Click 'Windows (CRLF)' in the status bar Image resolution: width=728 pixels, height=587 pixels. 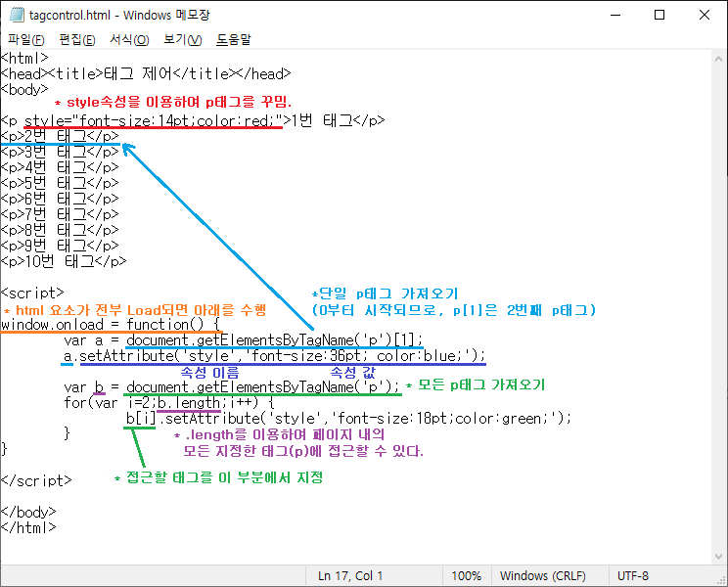pos(542,576)
